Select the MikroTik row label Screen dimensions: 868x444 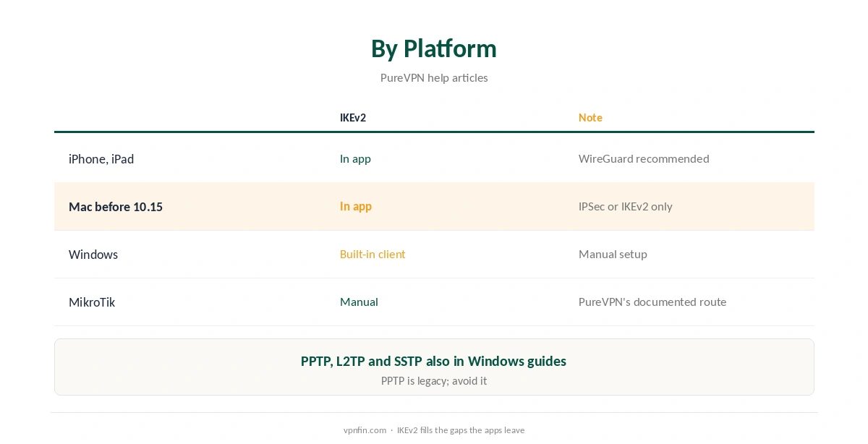(92, 302)
